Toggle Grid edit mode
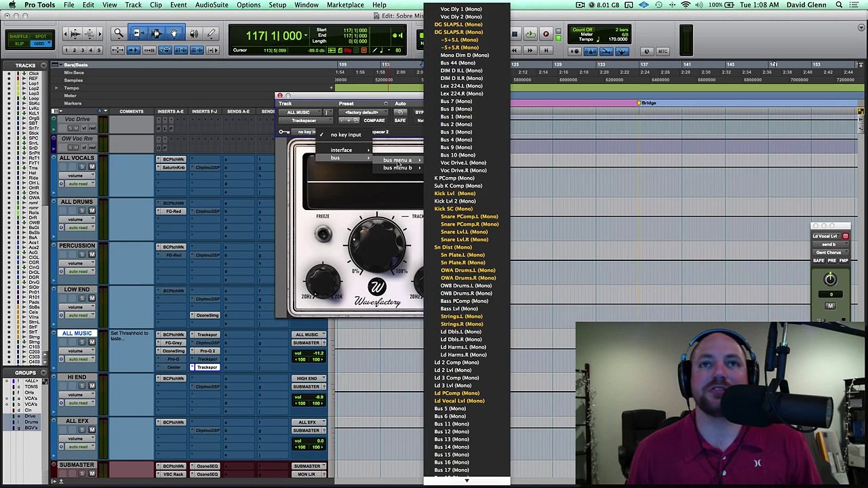Screen dimensions: 868x488 click(41, 43)
